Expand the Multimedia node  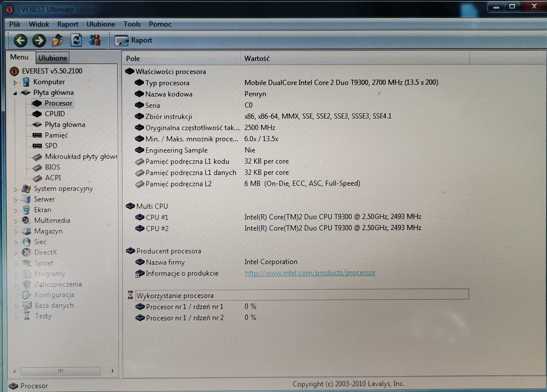tap(16, 221)
